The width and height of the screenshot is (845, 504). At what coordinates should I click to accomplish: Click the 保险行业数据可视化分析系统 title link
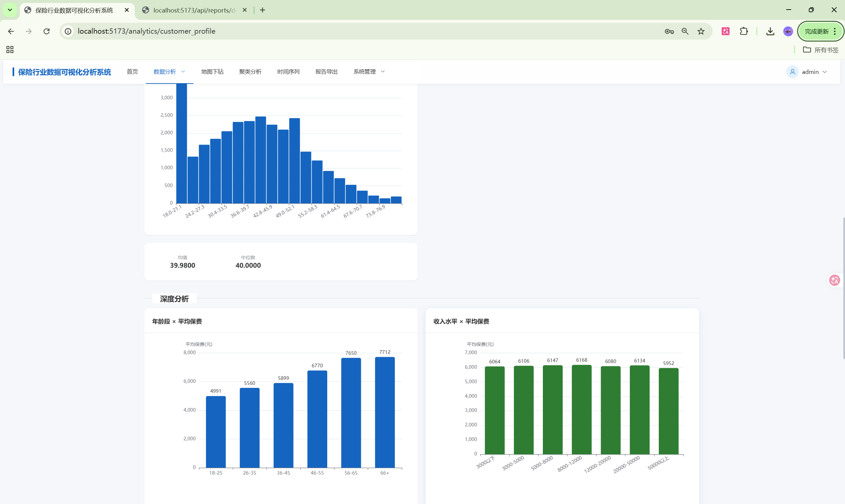[65, 72]
